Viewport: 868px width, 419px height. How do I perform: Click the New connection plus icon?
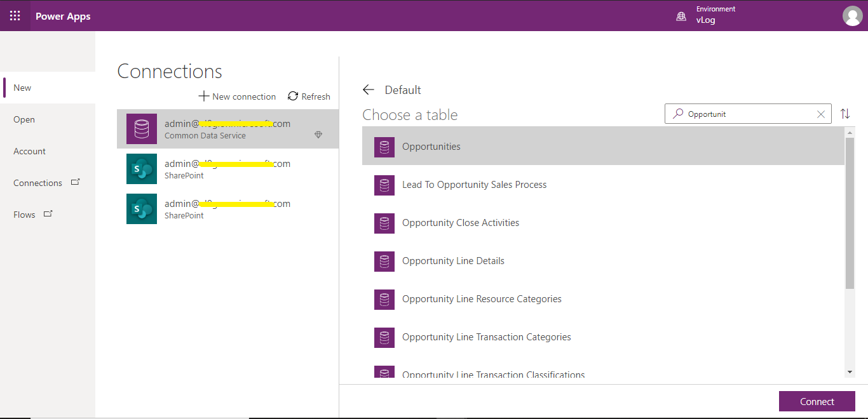(x=204, y=96)
